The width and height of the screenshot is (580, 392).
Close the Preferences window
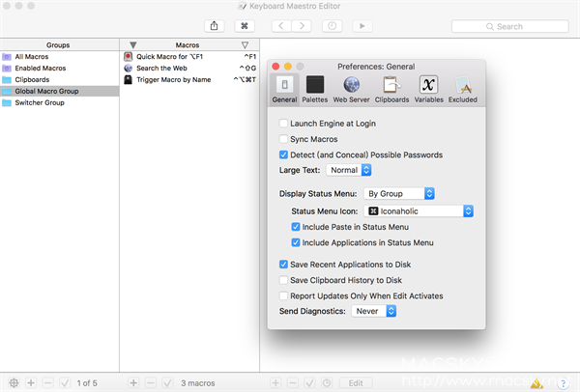275,67
